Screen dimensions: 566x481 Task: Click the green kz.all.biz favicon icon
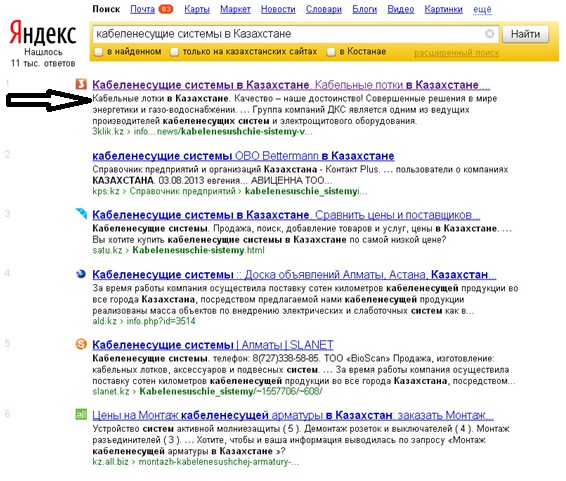[x=81, y=414]
